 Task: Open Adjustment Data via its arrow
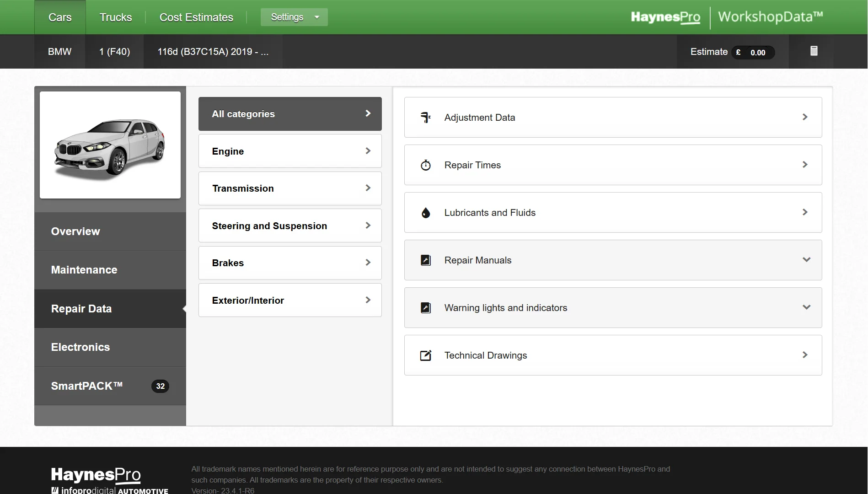click(x=805, y=117)
